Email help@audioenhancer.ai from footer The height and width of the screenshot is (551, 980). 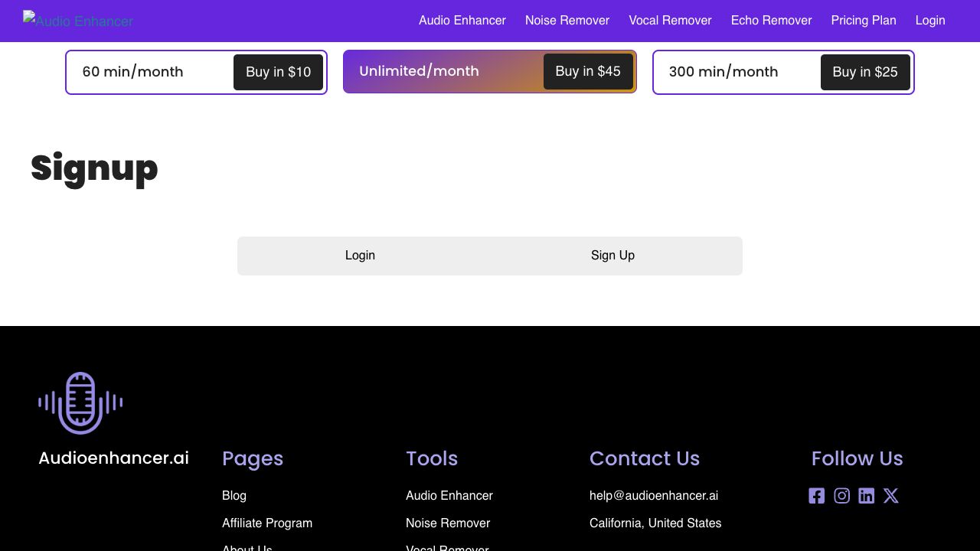click(x=654, y=496)
